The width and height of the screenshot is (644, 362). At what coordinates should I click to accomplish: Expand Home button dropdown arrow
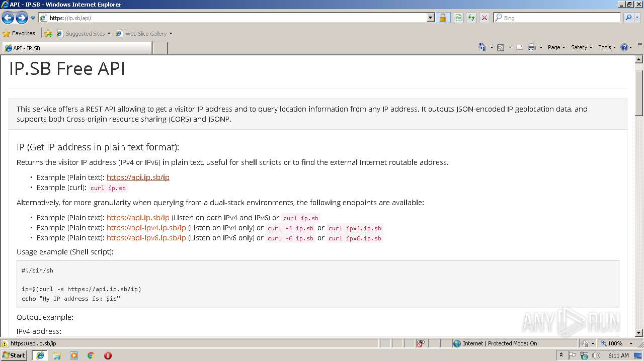coord(492,47)
